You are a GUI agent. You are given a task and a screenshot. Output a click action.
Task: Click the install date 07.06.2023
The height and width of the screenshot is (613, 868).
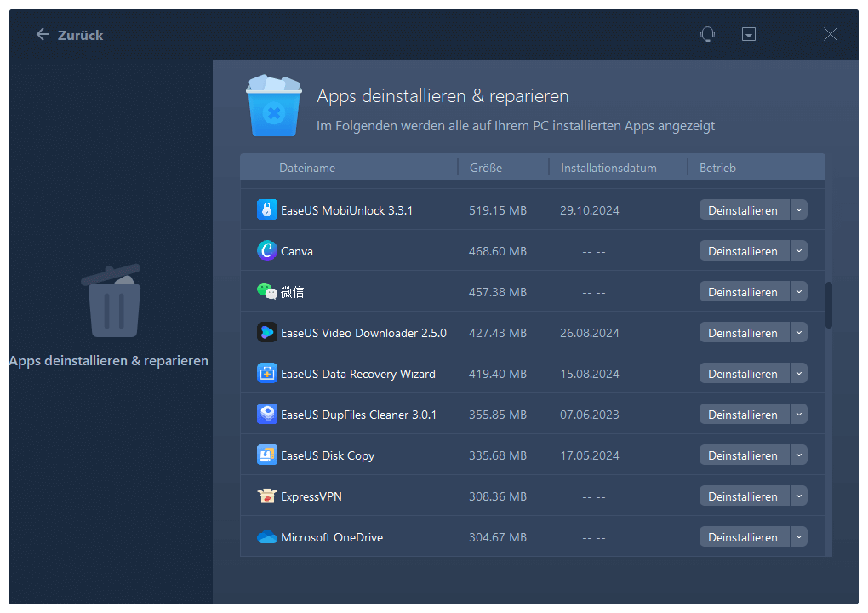tap(590, 415)
